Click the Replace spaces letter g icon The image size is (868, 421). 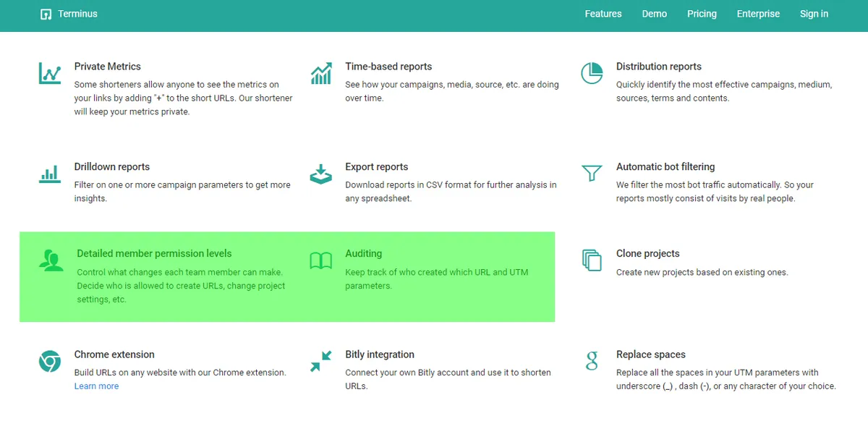(592, 360)
